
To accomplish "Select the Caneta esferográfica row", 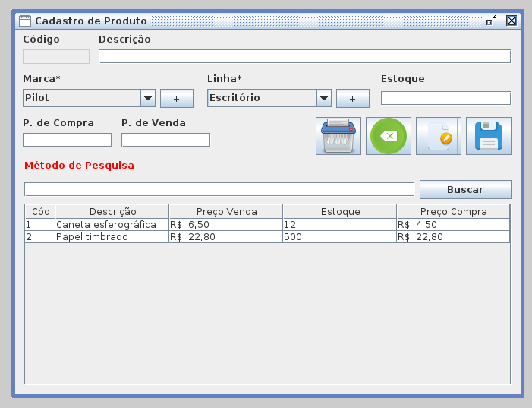I will coord(267,225).
